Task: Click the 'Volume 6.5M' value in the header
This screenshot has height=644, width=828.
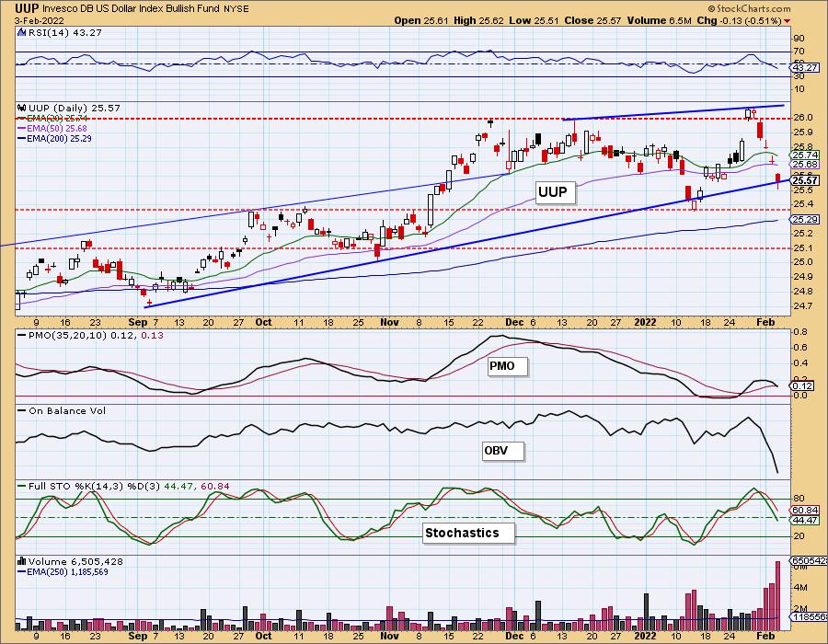Action: tap(659, 20)
